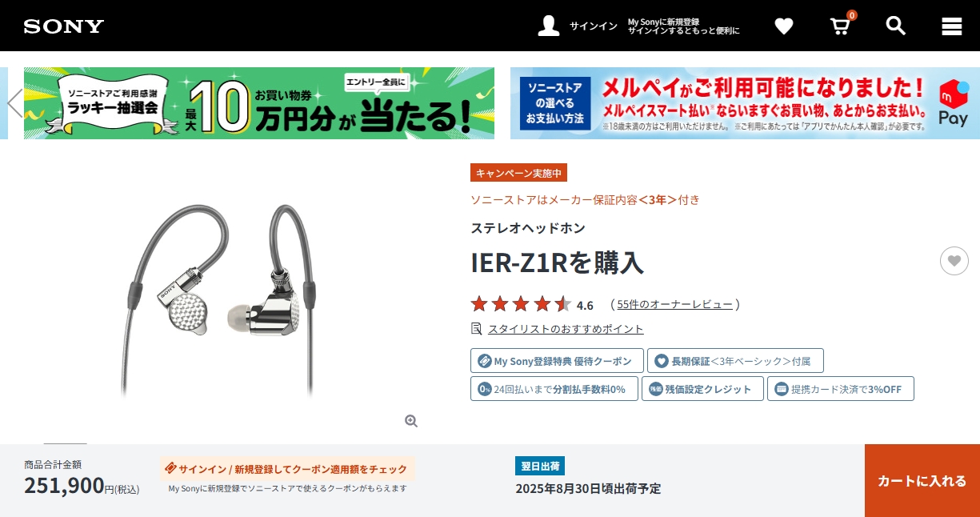Add IER-Z1R to favorites heart button

(x=954, y=261)
